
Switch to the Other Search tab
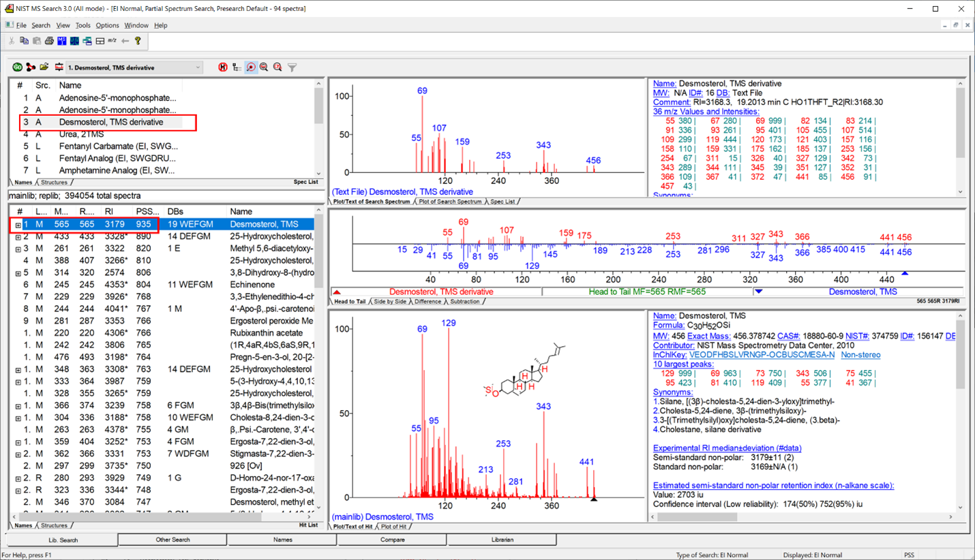click(172, 540)
